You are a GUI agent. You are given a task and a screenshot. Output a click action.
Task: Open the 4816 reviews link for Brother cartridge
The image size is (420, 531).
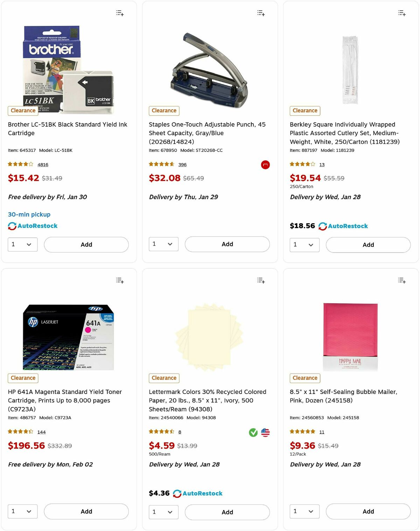click(x=43, y=164)
